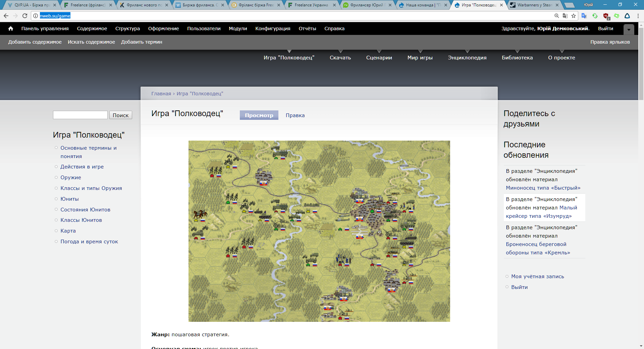Open Миноносец типа «Быстрый» update link

(x=543, y=188)
